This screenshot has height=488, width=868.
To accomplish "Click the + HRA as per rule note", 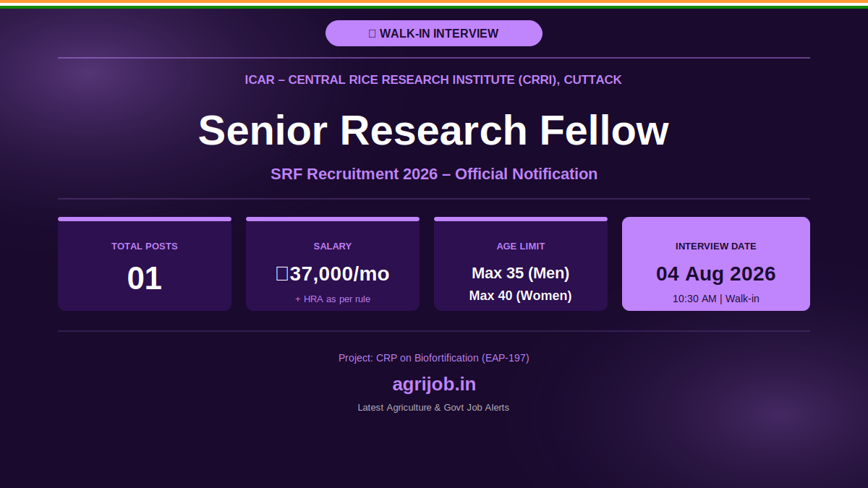I will pyautogui.click(x=333, y=299).
